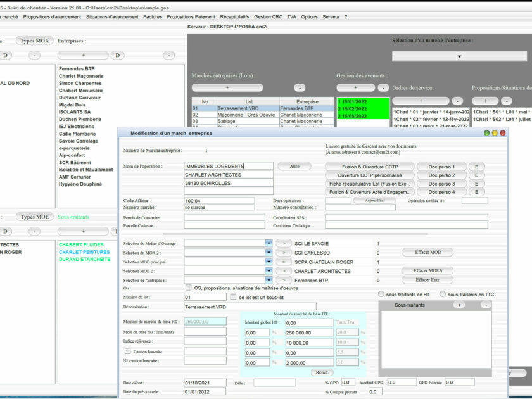Select Simon Charpentes in entreprises list
Viewport: 532px width, 399px height.
[x=80, y=83]
